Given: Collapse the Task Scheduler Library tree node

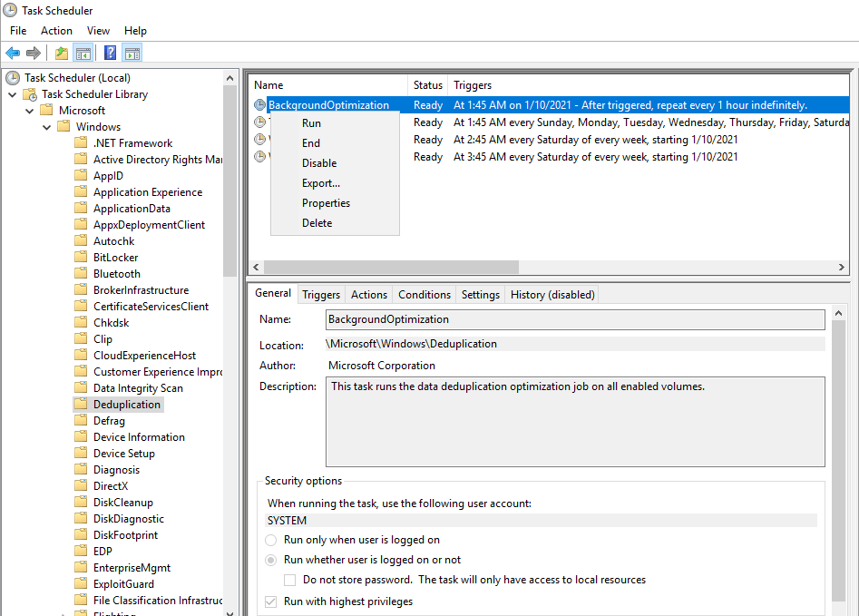Looking at the screenshot, I should 12,95.
